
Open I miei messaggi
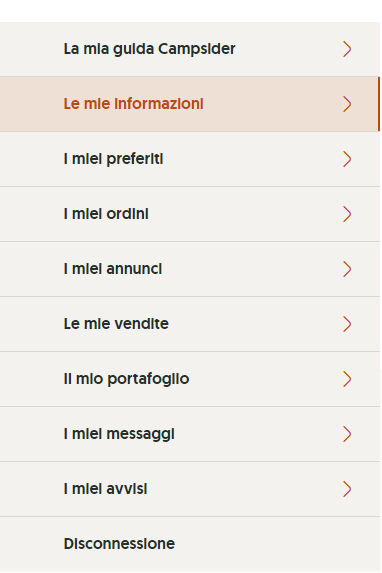pos(190,434)
